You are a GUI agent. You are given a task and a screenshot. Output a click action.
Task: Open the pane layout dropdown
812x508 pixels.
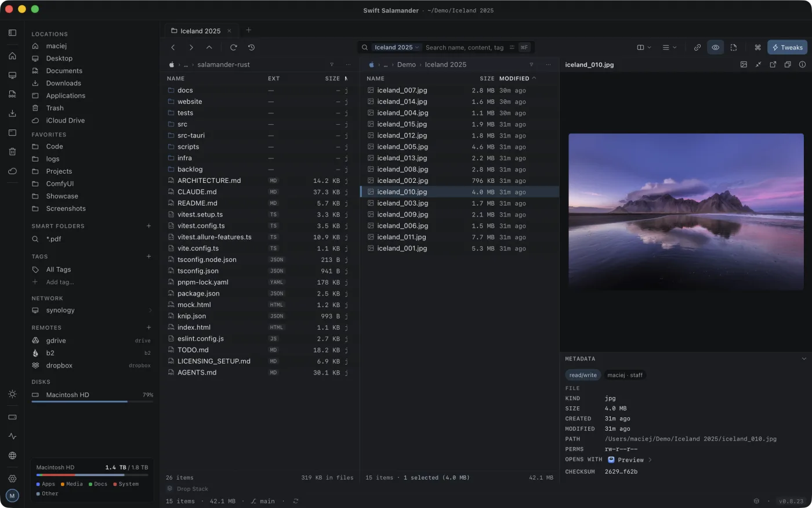pos(644,48)
